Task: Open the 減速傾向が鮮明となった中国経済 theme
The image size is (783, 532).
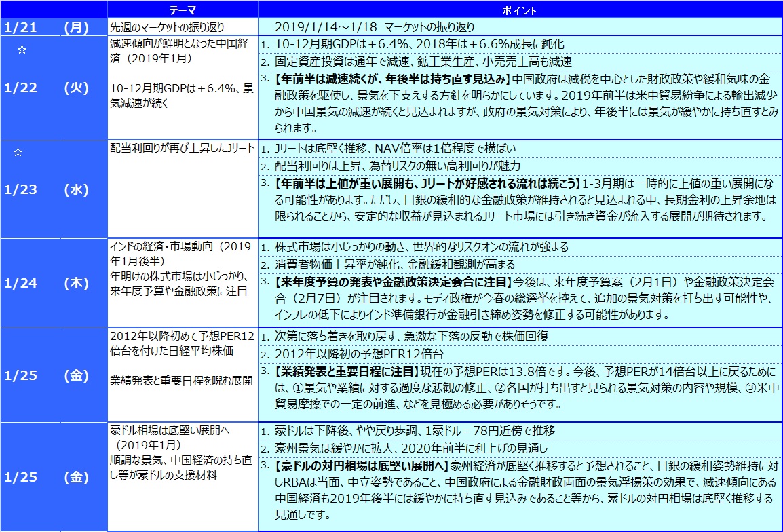Action: click(x=180, y=50)
